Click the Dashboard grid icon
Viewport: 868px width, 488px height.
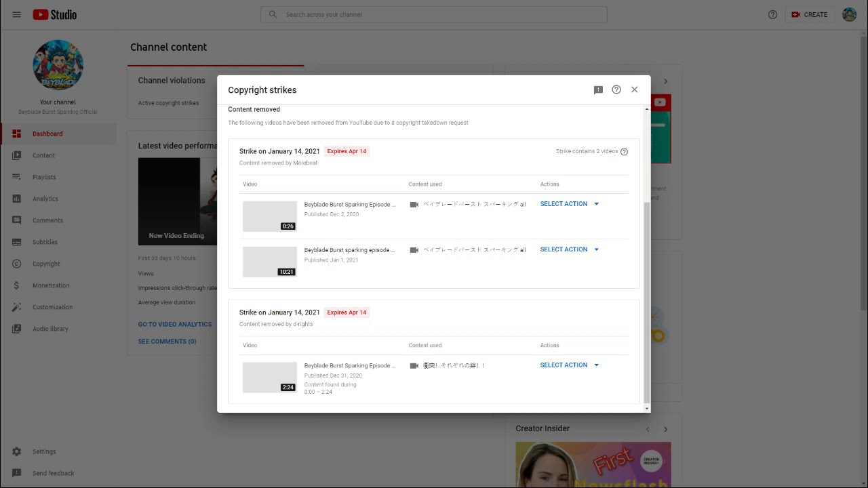tap(17, 134)
